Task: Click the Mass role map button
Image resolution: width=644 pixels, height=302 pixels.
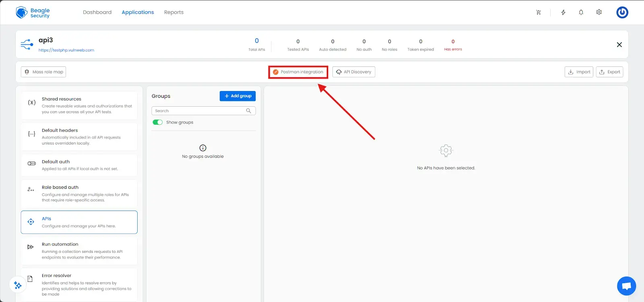Action: click(43, 72)
